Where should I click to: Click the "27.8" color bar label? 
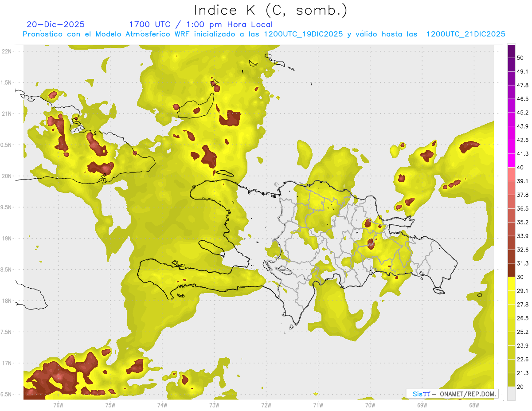coord(523,305)
